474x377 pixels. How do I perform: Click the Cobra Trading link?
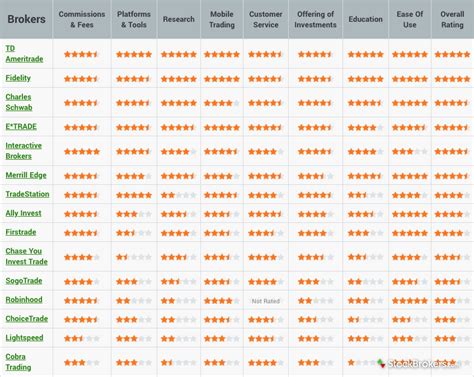coord(18,362)
